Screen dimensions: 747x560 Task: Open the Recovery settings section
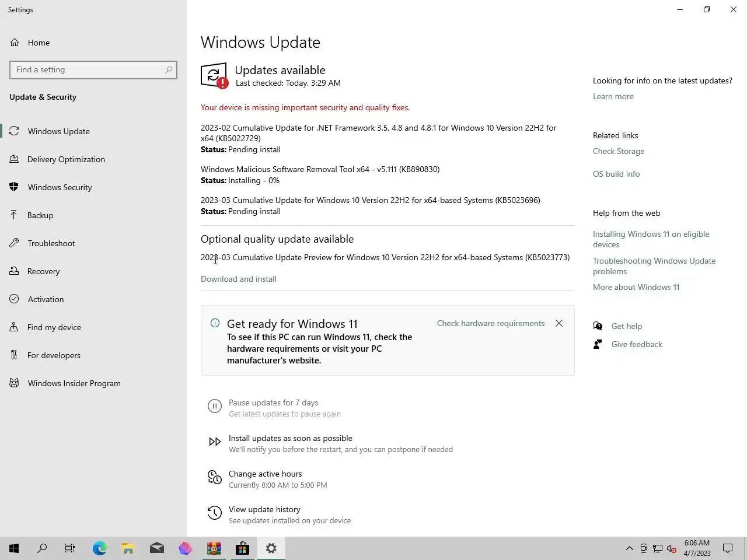(93, 271)
